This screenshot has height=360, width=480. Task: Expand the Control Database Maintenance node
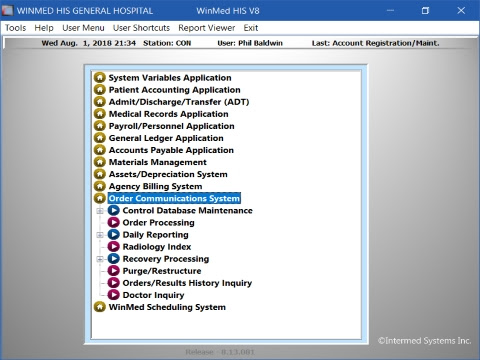coord(100,211)
